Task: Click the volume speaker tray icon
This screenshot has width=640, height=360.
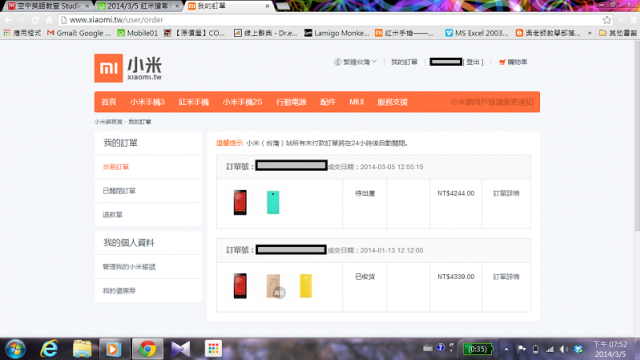Action: pos(564,349)
